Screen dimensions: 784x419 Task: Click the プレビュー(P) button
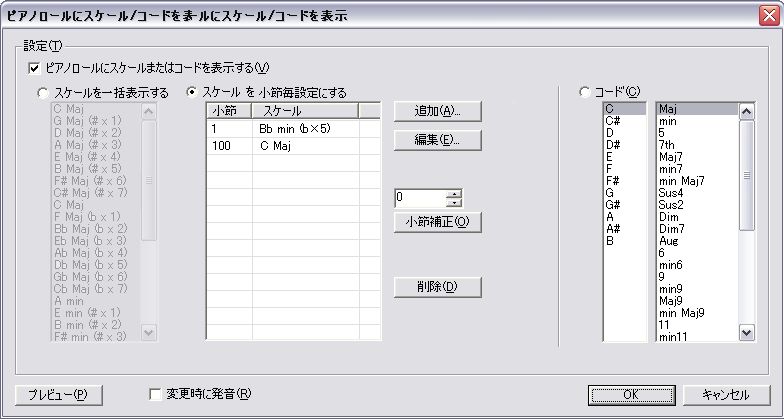[58, 395]
